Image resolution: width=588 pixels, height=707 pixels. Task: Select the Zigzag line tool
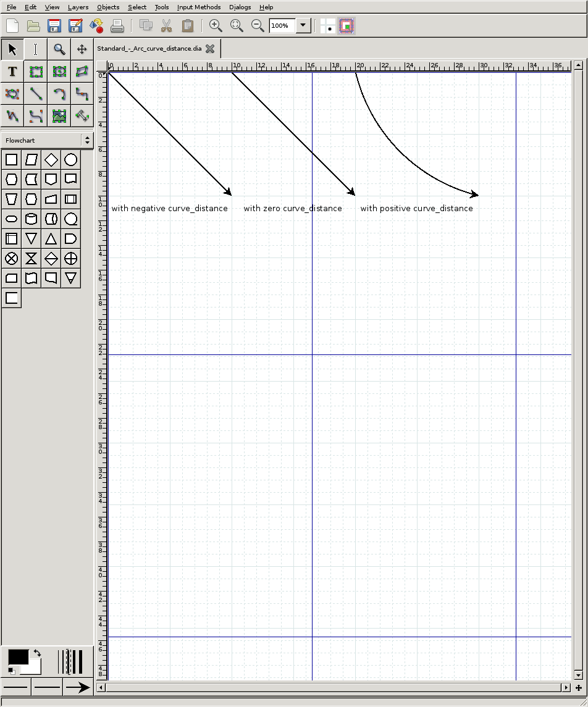(82, 94)
